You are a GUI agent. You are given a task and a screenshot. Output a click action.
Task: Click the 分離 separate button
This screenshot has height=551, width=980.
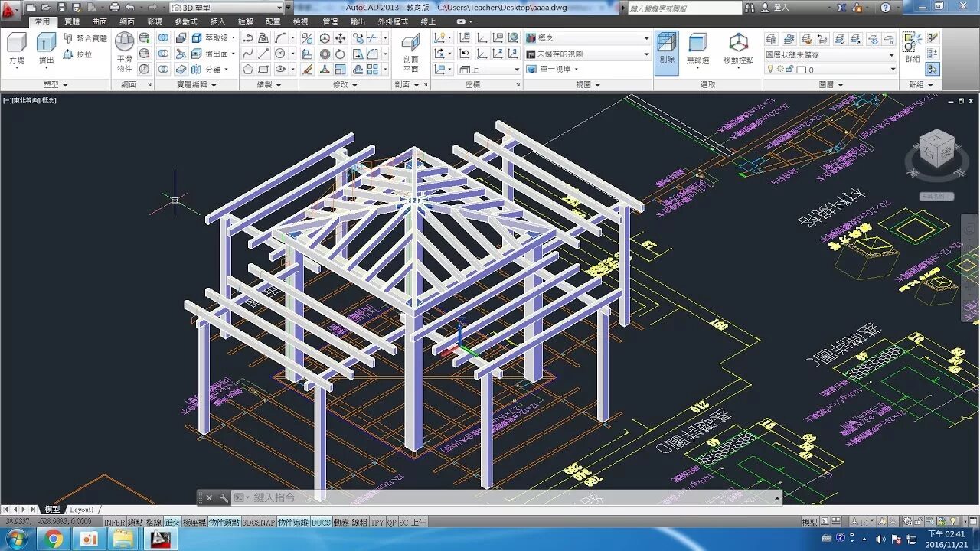point(207,70)
